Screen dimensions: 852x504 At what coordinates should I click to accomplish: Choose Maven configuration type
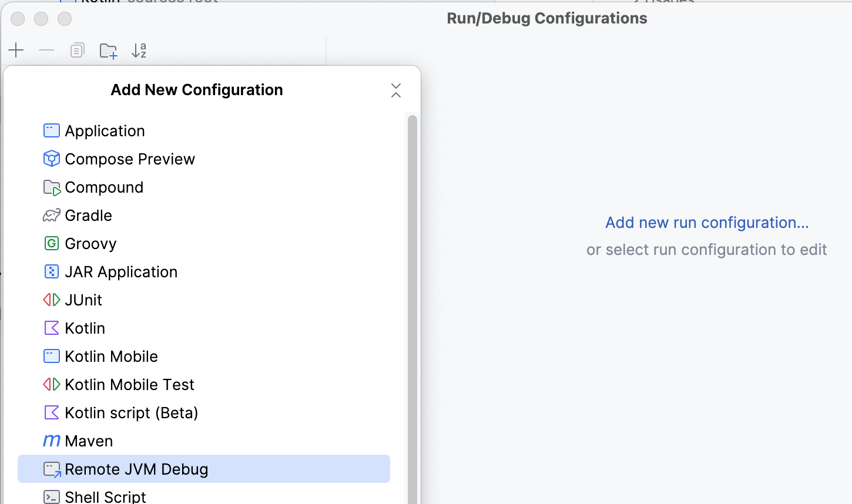[204, 441]
